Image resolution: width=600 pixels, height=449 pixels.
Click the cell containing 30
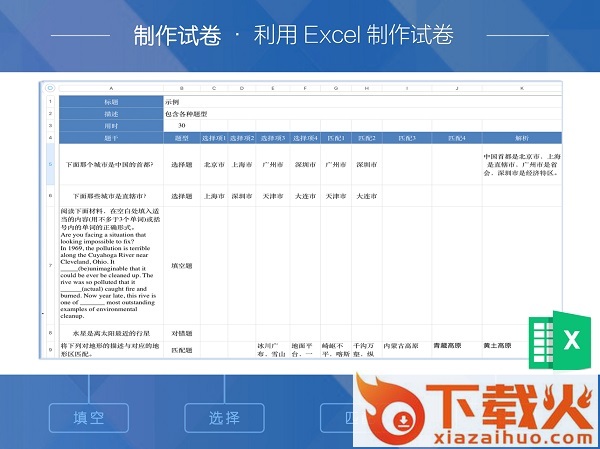pos(182,126)
